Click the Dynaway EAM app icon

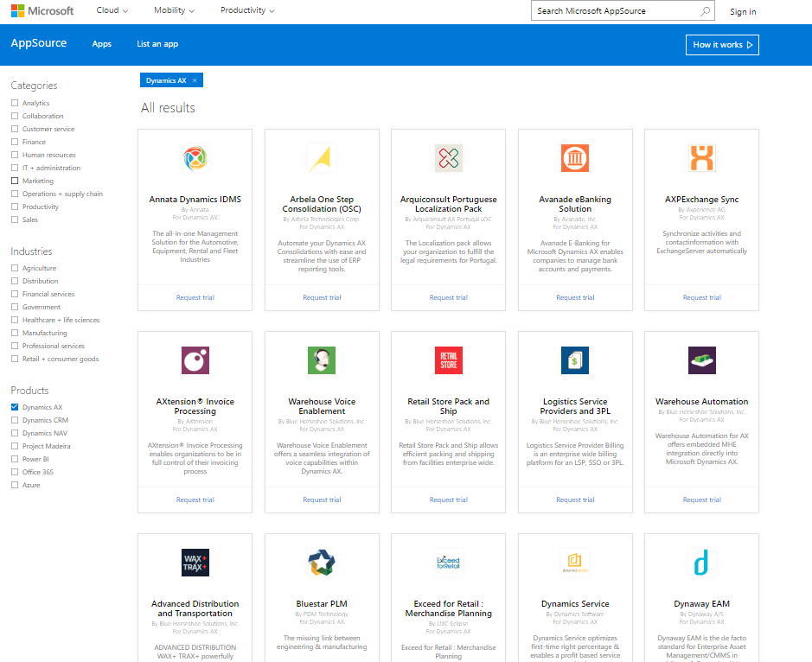(701, 563)
